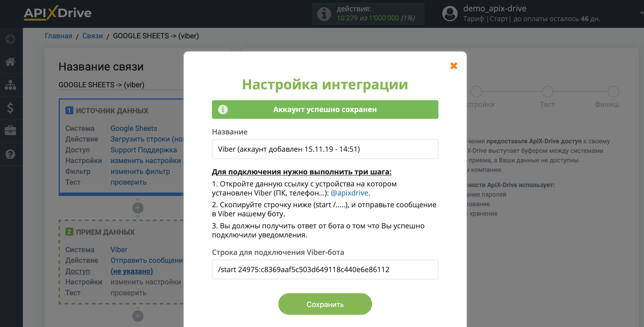Open the home icon in sidebar

click(x=10, y=62)
